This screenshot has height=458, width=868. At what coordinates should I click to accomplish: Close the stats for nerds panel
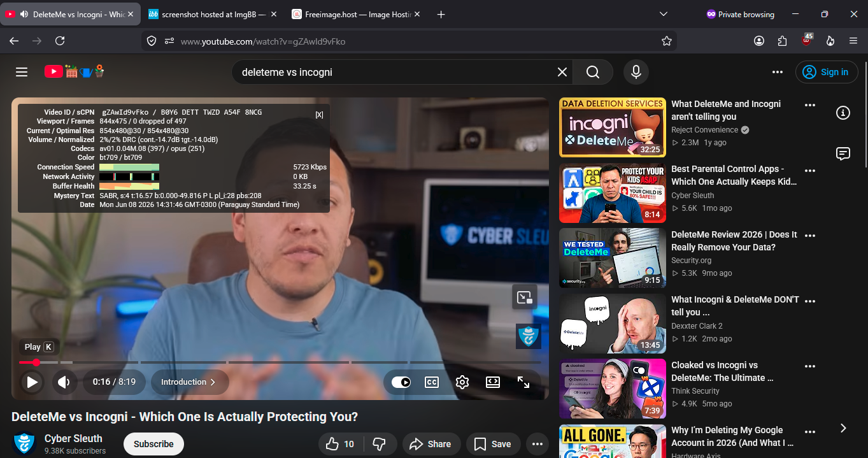click(x=319, y=115)
